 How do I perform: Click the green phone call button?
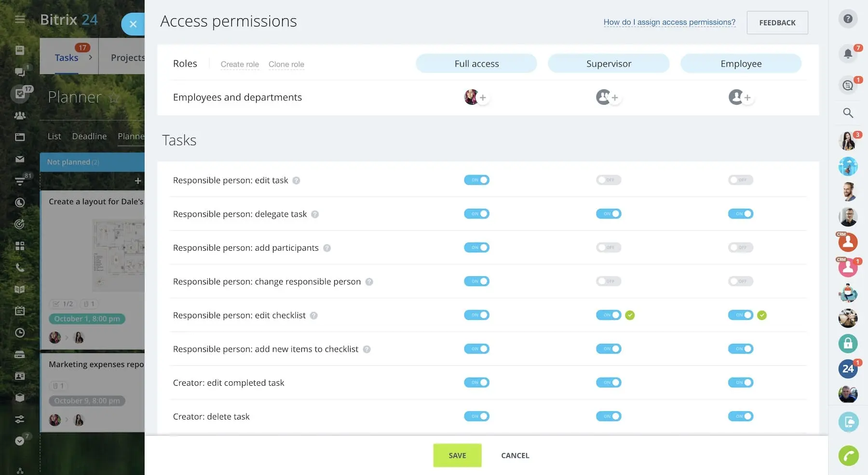point(848,456)
